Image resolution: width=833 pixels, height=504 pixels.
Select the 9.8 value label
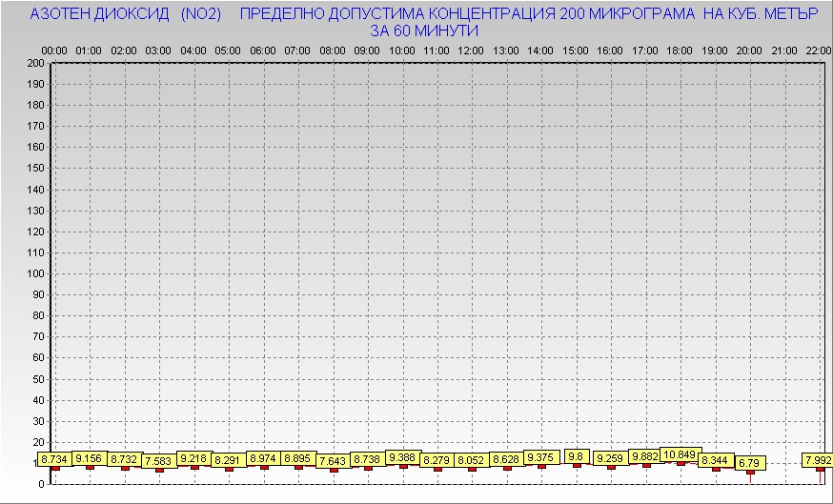pyautogui.click(x=576, y=456)
